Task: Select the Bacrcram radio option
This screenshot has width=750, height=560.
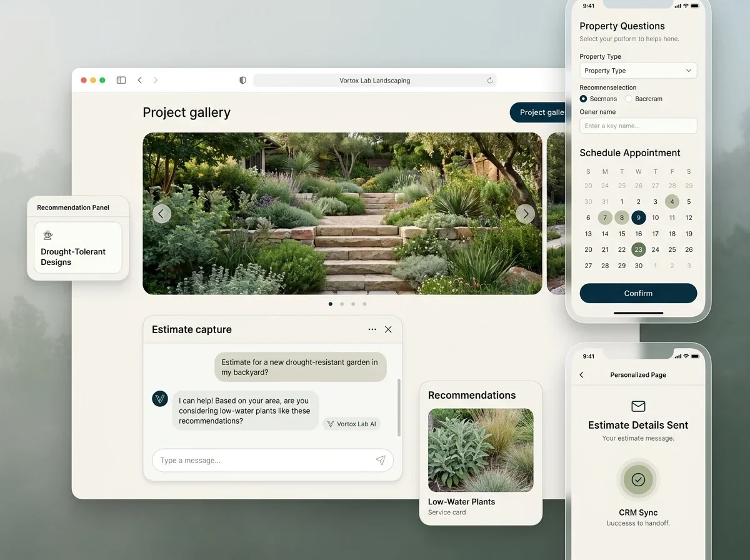Action: click(x=629, y=99)
